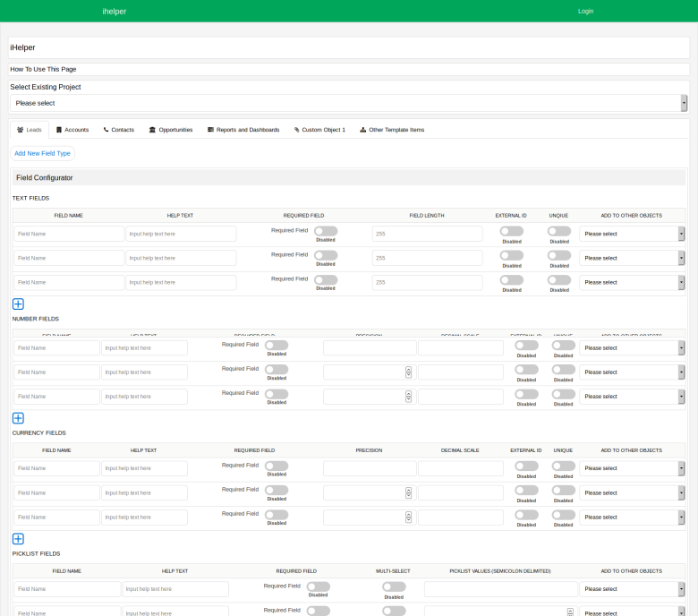The image size is (698, 616).
Task: Click help text input in first Picklist Fields row
Action: (175, 589)
